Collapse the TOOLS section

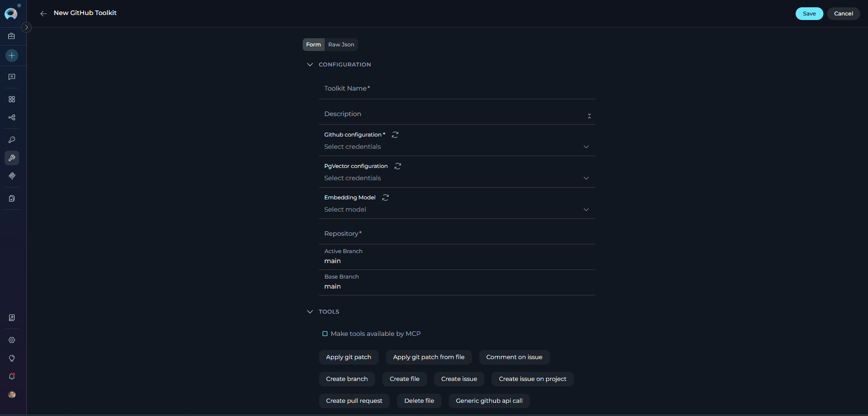[310, 312]
